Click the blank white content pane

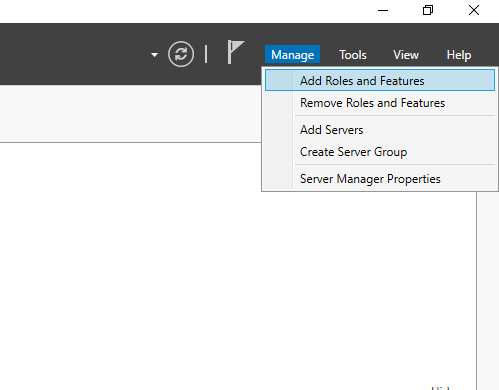pyautogui.click(x=200, y=267)
